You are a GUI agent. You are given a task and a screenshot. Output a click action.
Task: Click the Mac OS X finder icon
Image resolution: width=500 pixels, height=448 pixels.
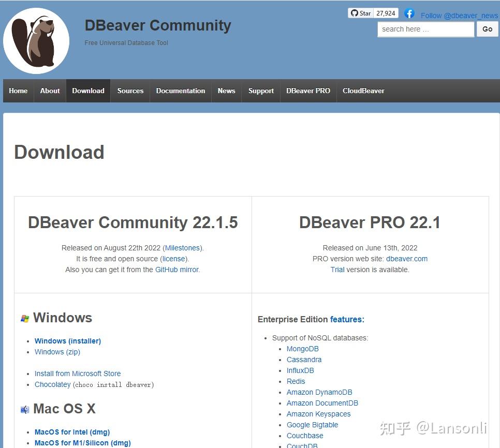pos(25,409)
